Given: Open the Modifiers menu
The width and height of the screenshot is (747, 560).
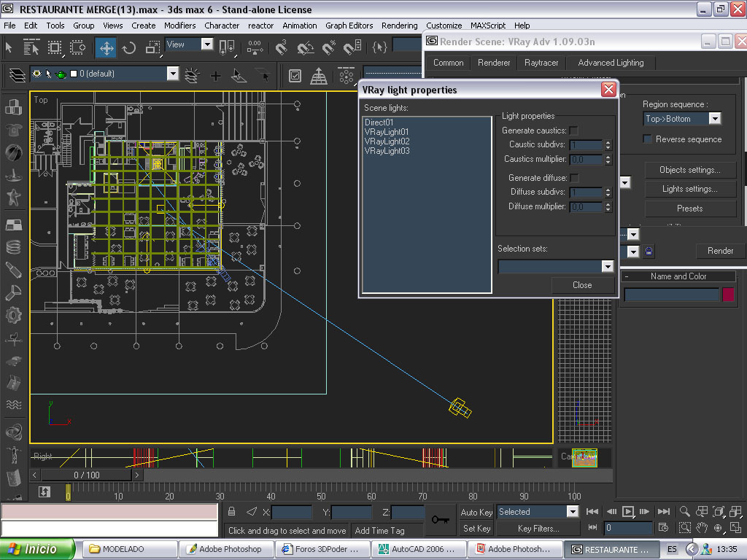Looking at the screenshot, I should click(x=179, y=26).
